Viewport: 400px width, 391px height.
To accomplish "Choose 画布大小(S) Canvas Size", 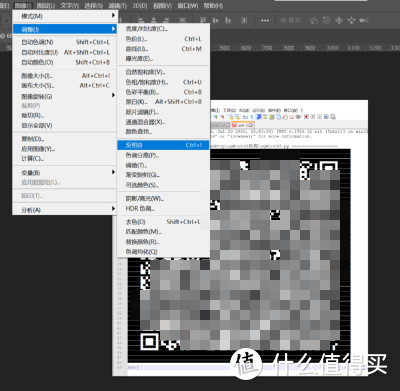I will [64, 86].
